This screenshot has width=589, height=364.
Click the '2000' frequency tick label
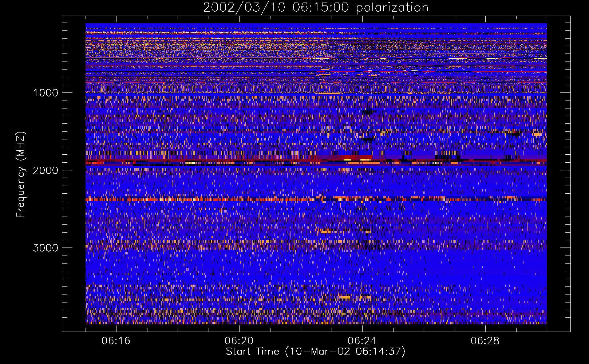tap(46, 170)
